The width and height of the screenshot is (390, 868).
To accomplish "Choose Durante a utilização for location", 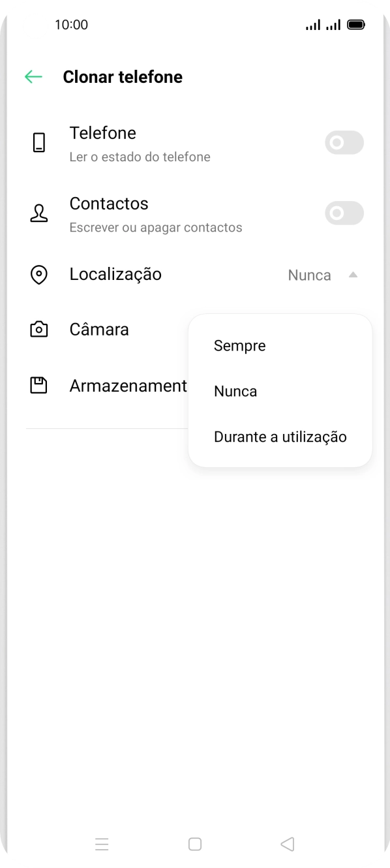I will (280, 437).
